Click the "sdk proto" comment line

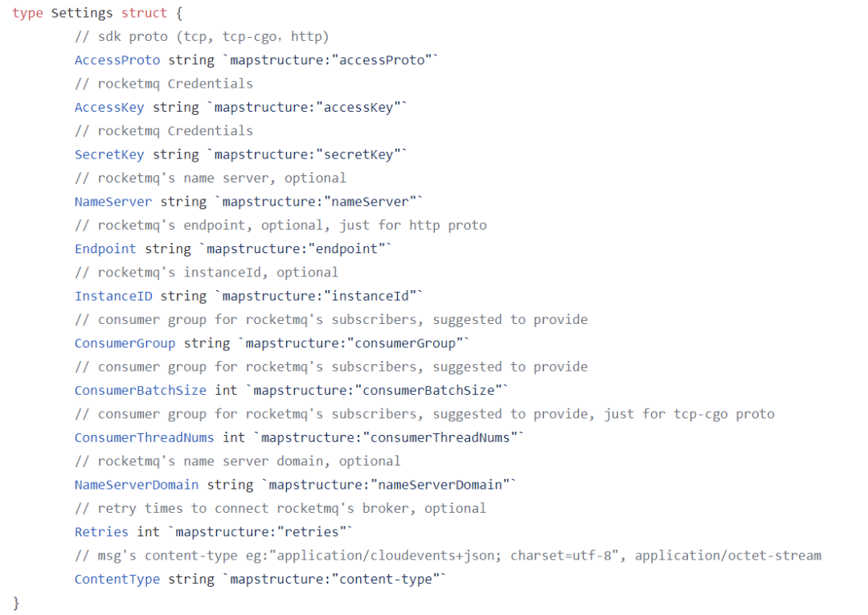(x=202, y=37)
